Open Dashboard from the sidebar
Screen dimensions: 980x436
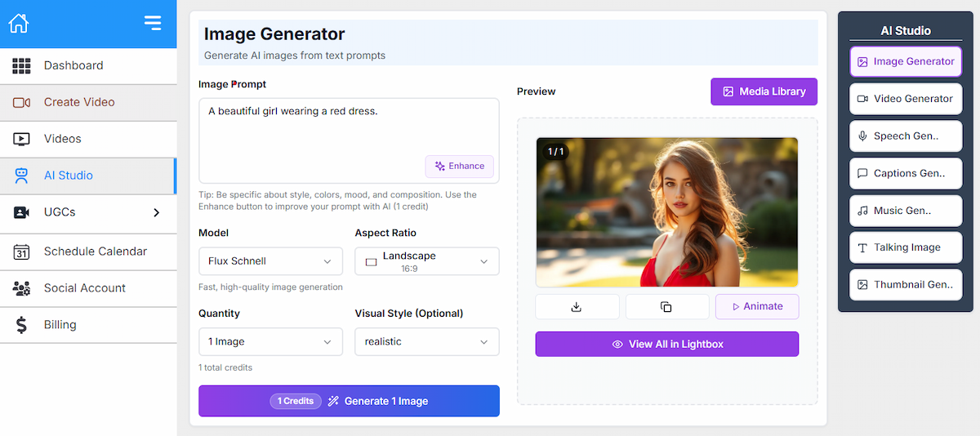88,65
